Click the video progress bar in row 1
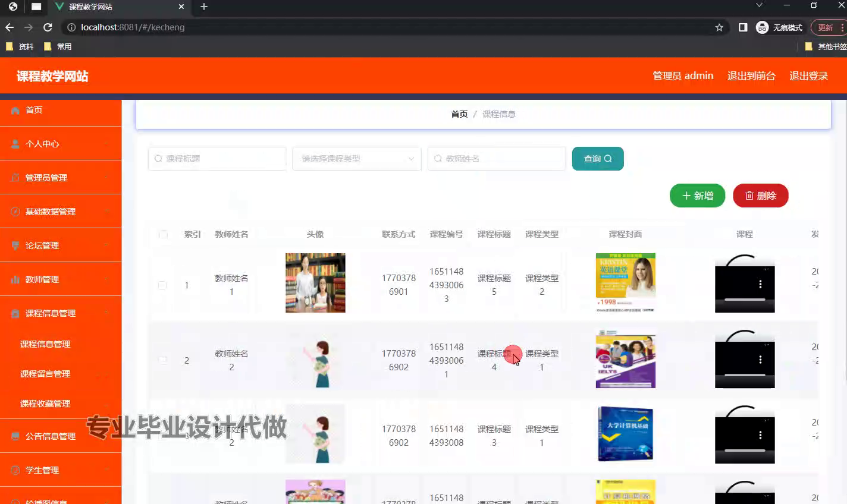 pyautogui.click(x=745, y=300)
